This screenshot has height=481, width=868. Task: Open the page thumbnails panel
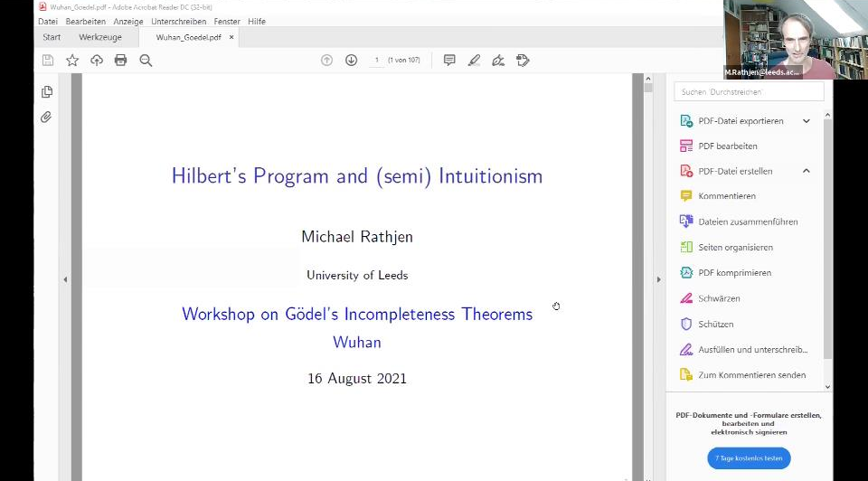47,92
